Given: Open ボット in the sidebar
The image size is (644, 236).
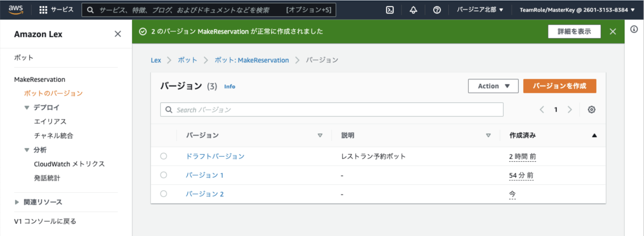Looking at the screenshot, I should [24, 57].
